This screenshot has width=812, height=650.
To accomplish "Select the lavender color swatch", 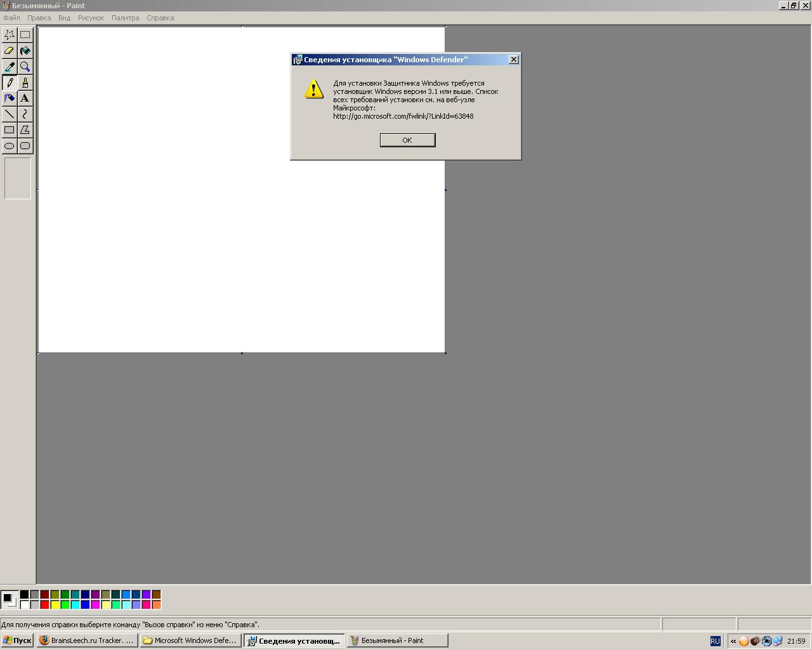I will (136, 605).
